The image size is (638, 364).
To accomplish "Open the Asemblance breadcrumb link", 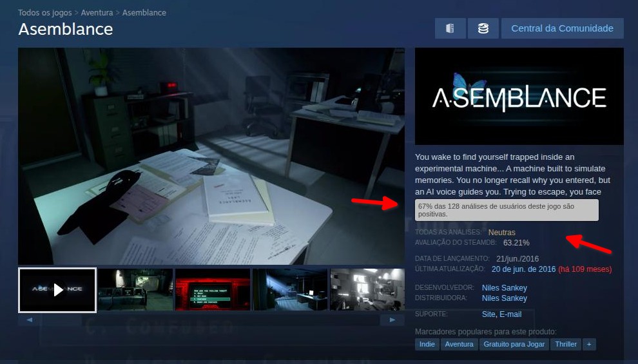I will coord(144,13).
